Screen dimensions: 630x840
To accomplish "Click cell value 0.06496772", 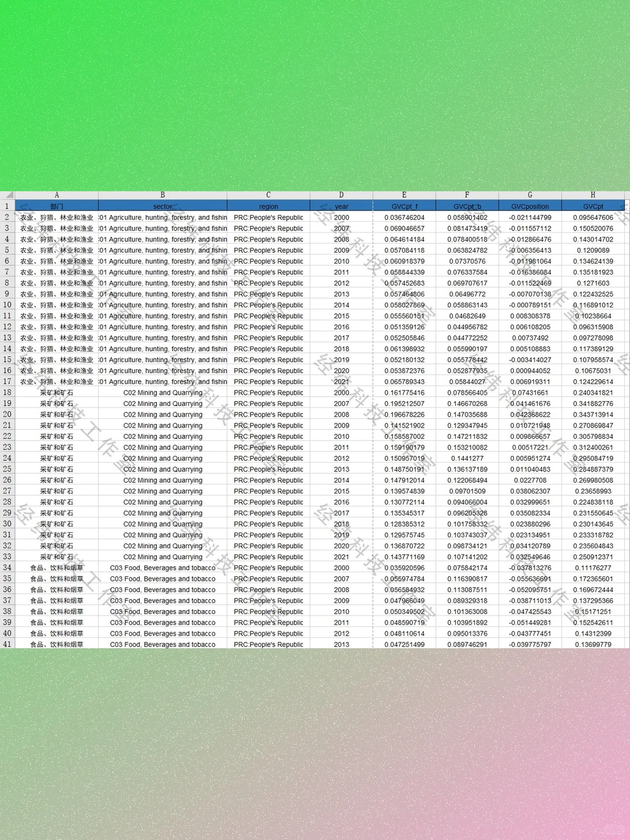I will click(467, 294).
